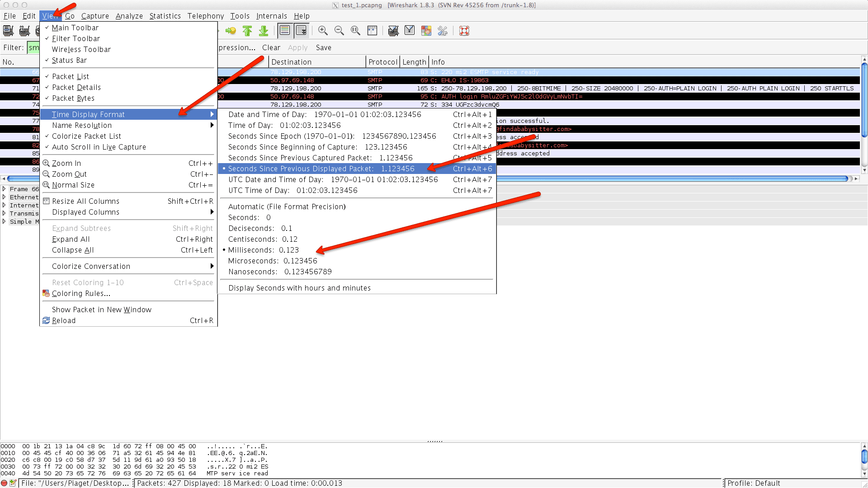Click the green Go To Bottom packet arrow
This screenshot has height=488, width=868.
coord(264,31)
